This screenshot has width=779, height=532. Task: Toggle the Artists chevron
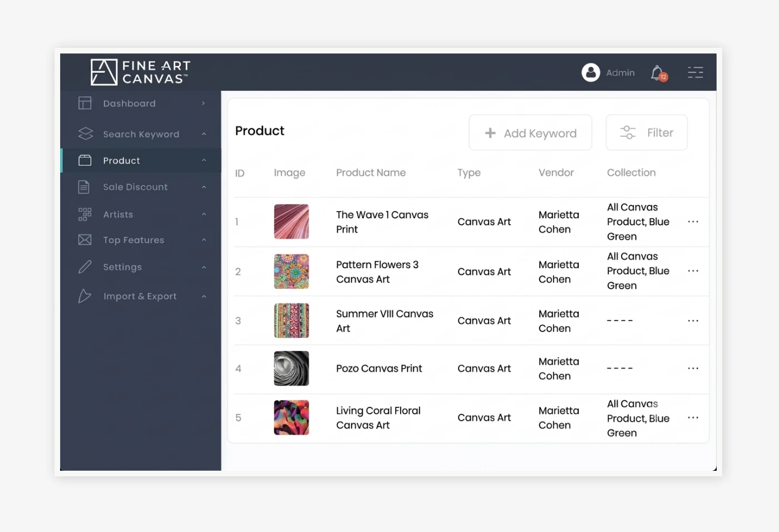[204, 214]
